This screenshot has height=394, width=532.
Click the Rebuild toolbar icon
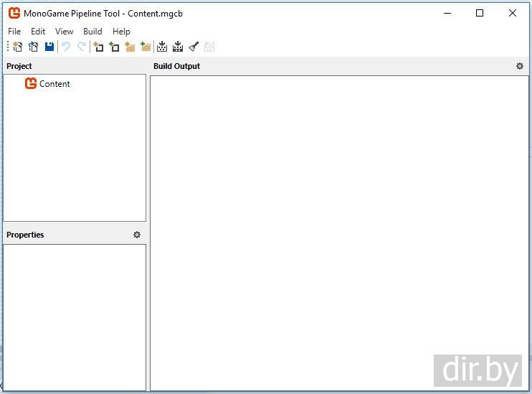tap(178, 47)
